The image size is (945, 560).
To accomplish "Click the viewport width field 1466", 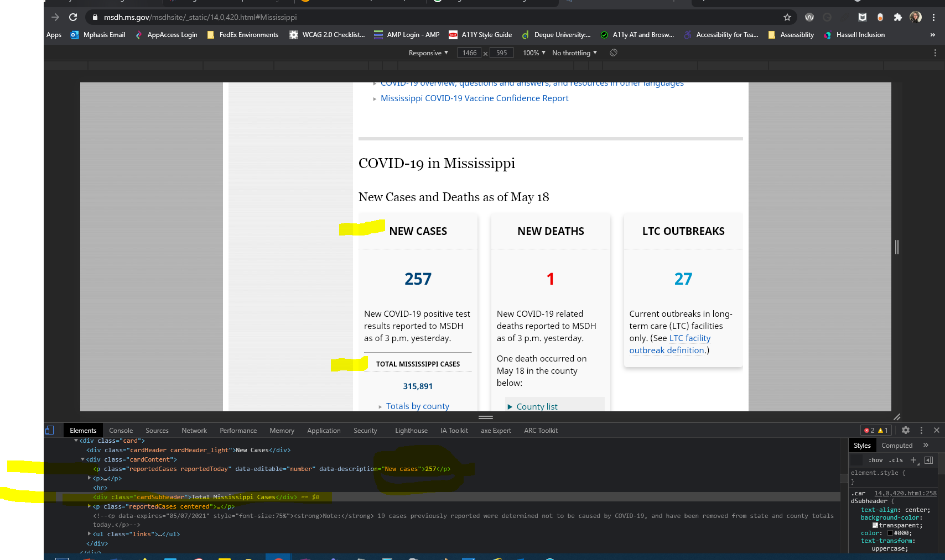I will coord(469,53).
